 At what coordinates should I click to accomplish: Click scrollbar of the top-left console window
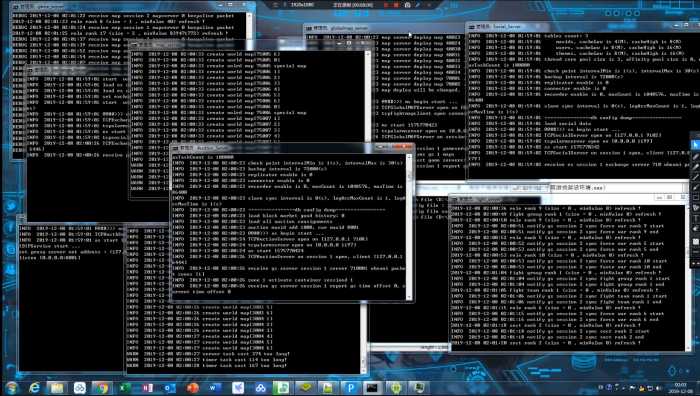coord(249,27)
